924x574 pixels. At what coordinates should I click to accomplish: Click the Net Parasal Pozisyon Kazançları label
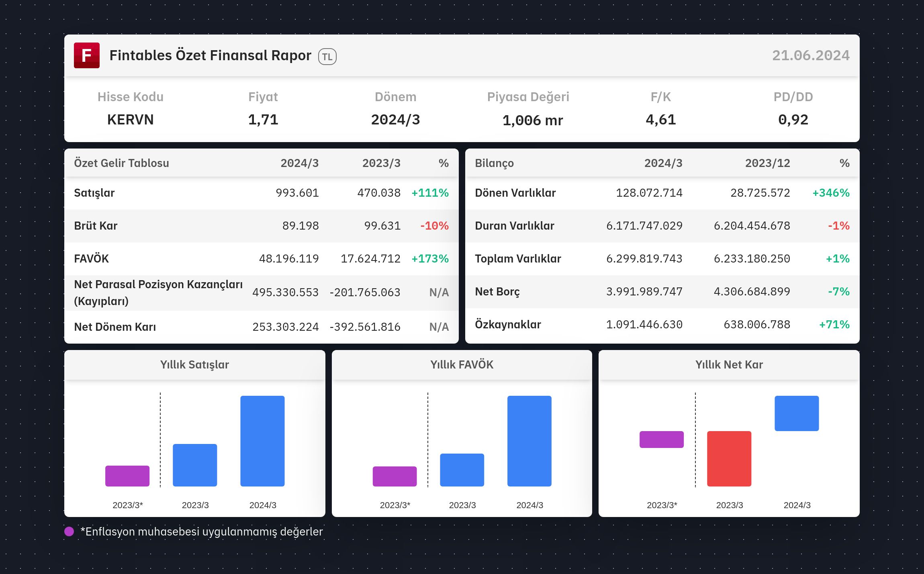158,293
